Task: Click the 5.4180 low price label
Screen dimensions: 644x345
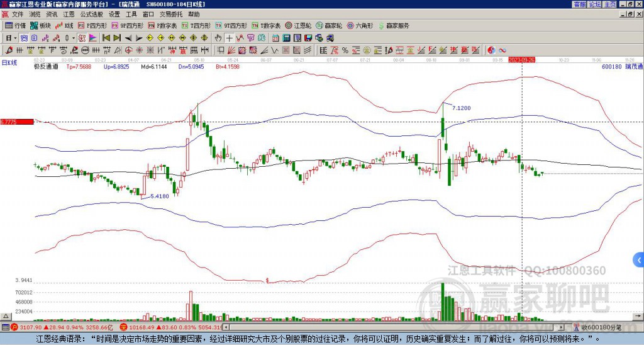Action: point(160,196)
